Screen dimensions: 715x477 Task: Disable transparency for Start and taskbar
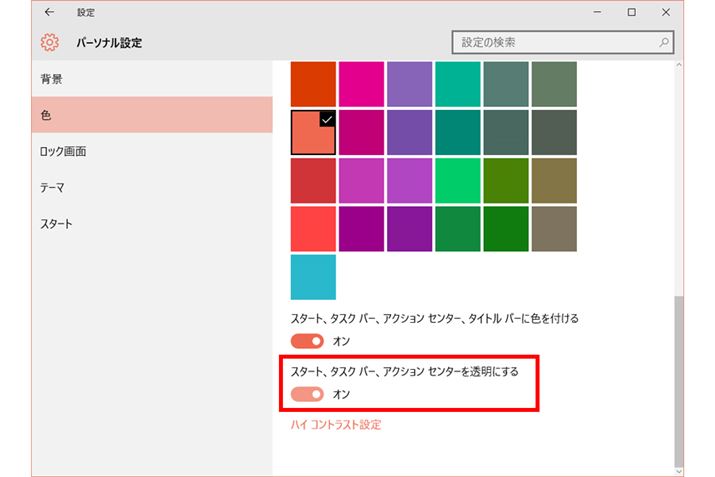307,395
